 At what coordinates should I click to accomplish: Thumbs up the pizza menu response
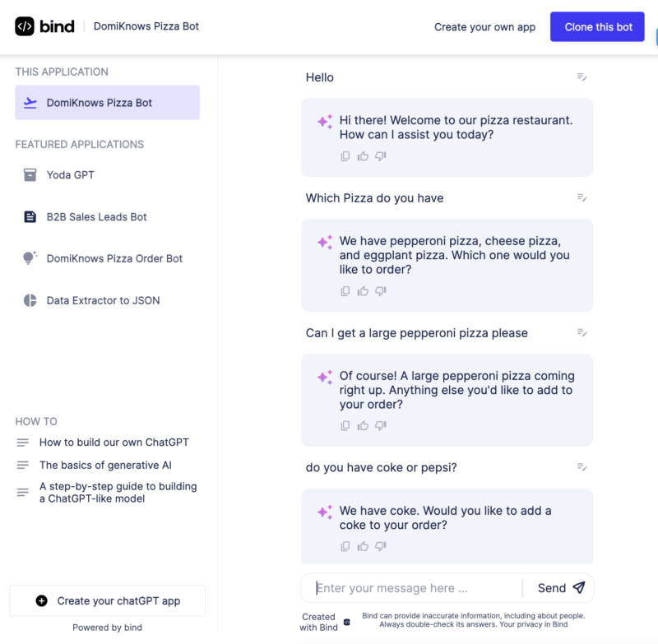point(363,290)
